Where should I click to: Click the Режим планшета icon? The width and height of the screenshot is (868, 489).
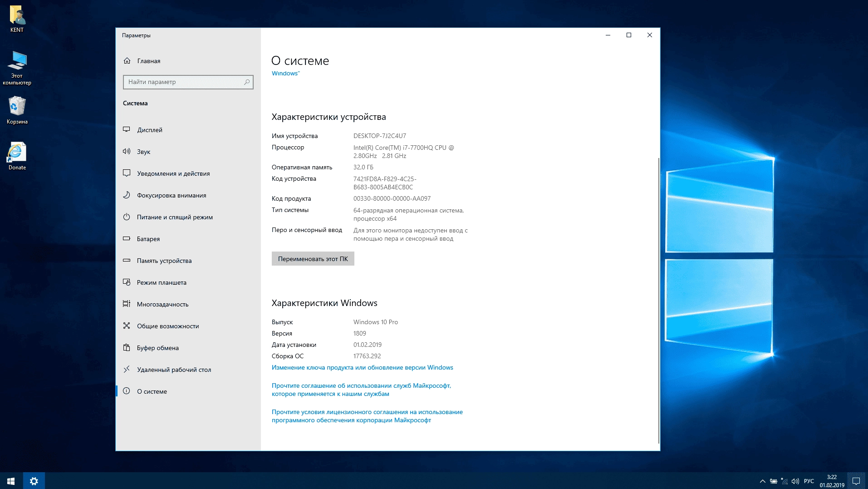pos(127,282)
